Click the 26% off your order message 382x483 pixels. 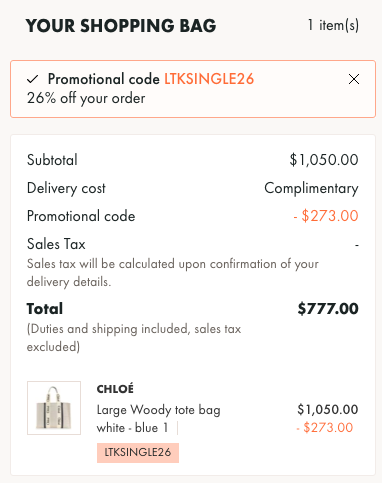[x=86, y=98]
